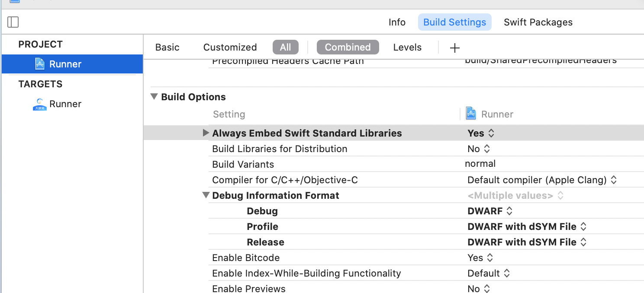
Task: Switch to the Info tab
Action: point(397,22)
